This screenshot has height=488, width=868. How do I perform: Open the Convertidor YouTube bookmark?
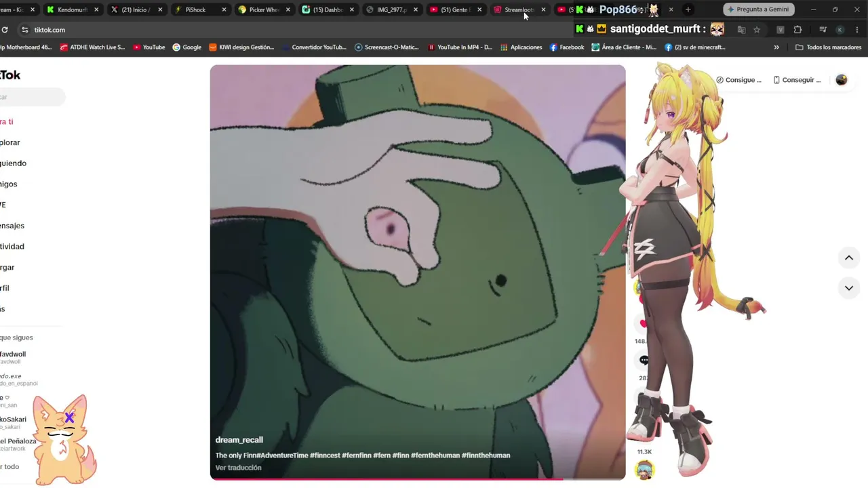(x=313, y=47)
